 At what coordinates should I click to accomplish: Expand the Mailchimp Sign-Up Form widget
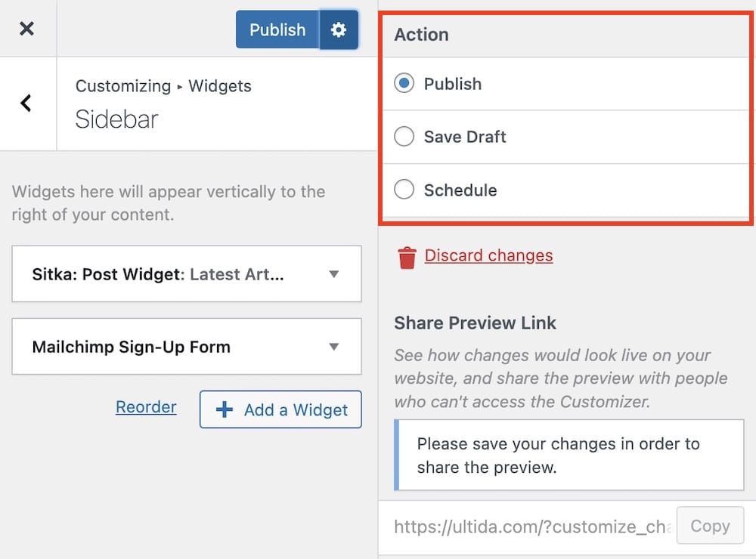click(x=333, y=347)
